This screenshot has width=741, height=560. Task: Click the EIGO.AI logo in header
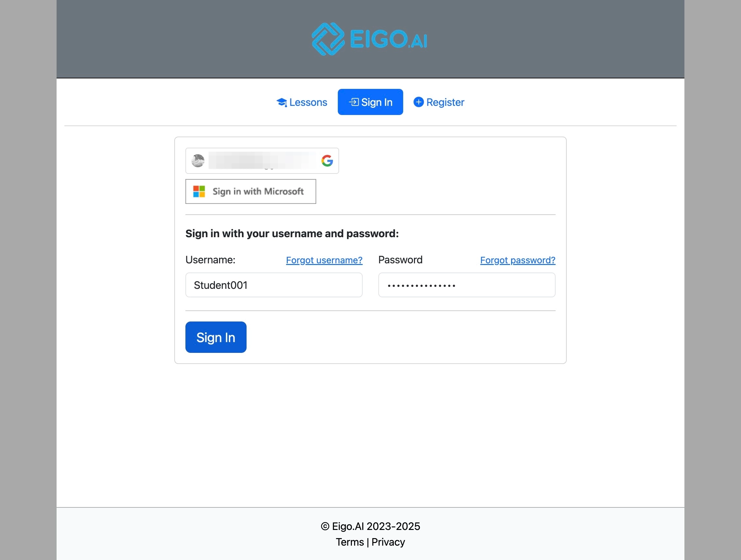click(370, 39)
